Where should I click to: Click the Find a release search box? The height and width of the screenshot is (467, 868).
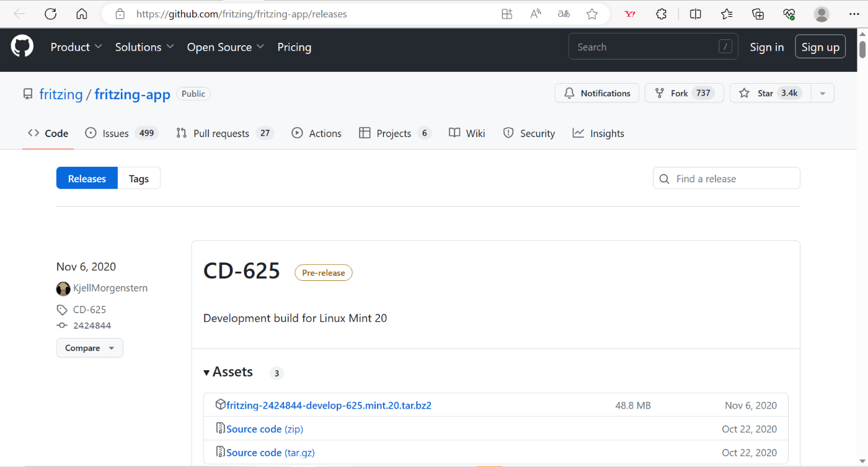click(x=726, y=178)
